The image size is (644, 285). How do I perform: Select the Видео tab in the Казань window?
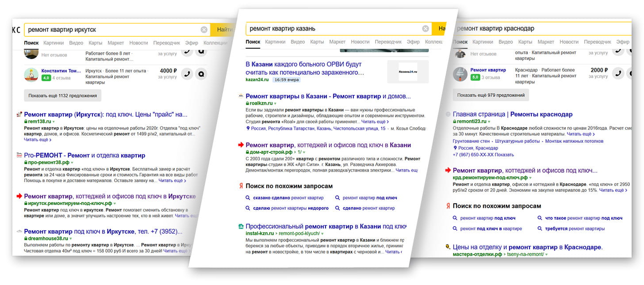coord(298,42)
